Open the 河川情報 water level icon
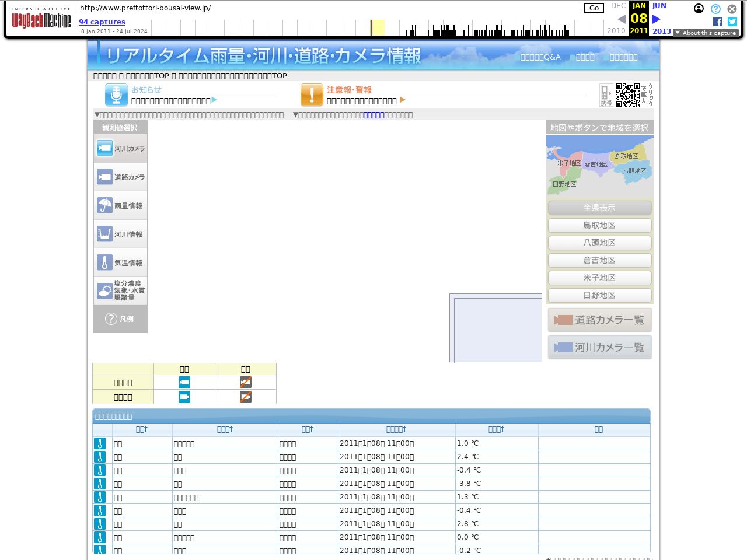This screenshot has width=747, height=560. point(105,234)
